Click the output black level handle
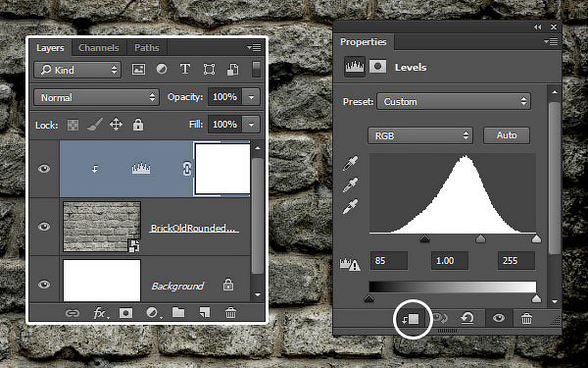This screenshot has height=368, width=588. (x=369, y=298)
